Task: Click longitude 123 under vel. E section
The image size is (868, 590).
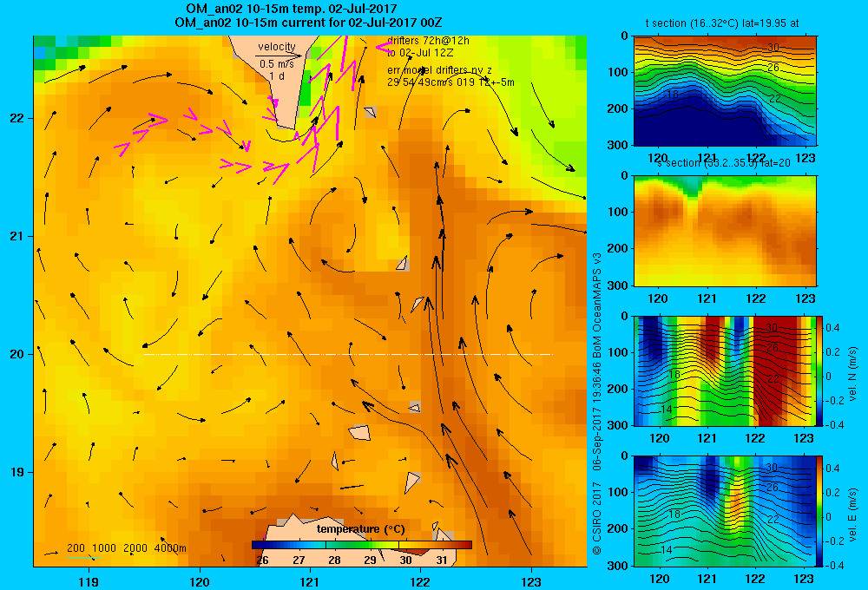Action: click(x=804, y=579)
